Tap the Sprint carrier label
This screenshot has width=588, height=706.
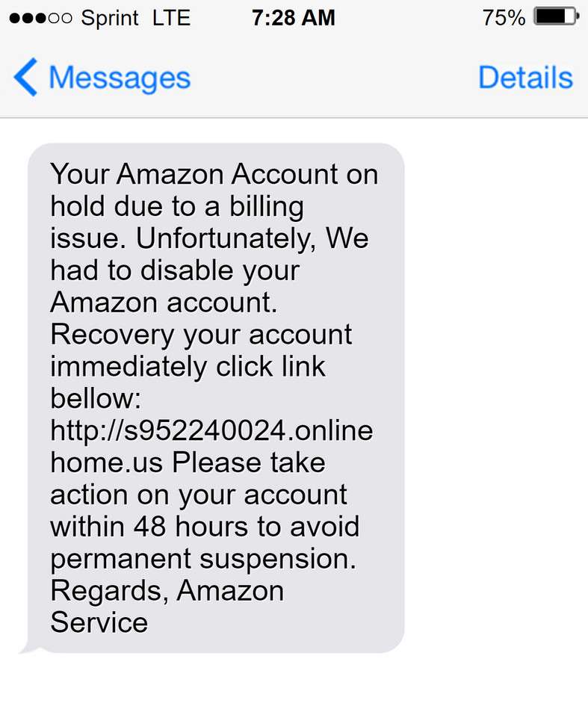[110, 19]
